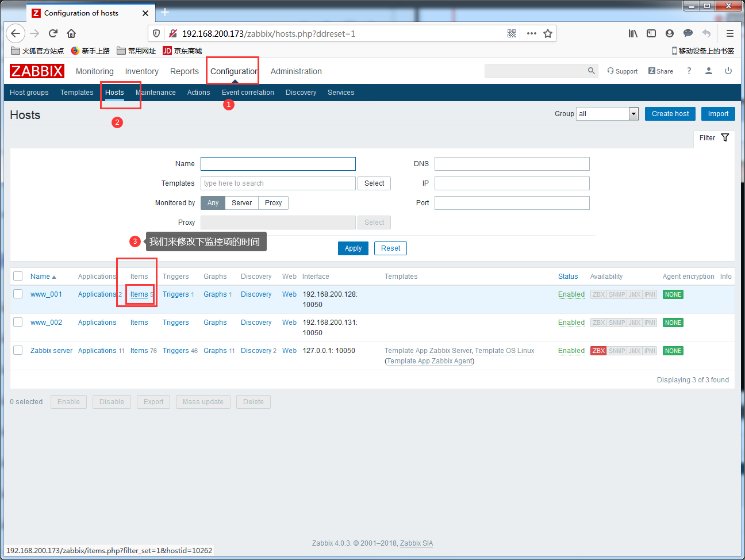Switch to Host groups submenu
Image resolution: width=745 pixels, height=560 pixels.
[29, 93]
